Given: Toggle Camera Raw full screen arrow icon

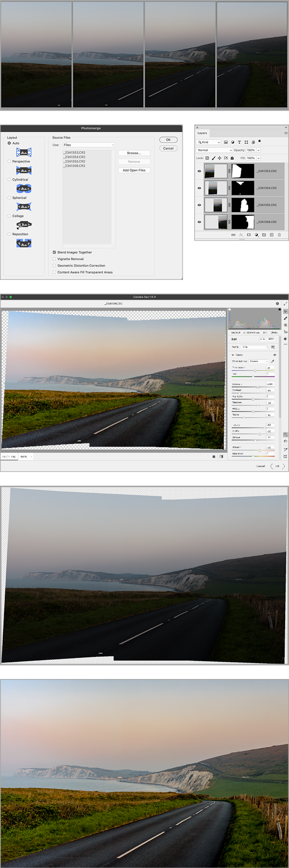Looking at the screenshot, I should pos(286,303).
